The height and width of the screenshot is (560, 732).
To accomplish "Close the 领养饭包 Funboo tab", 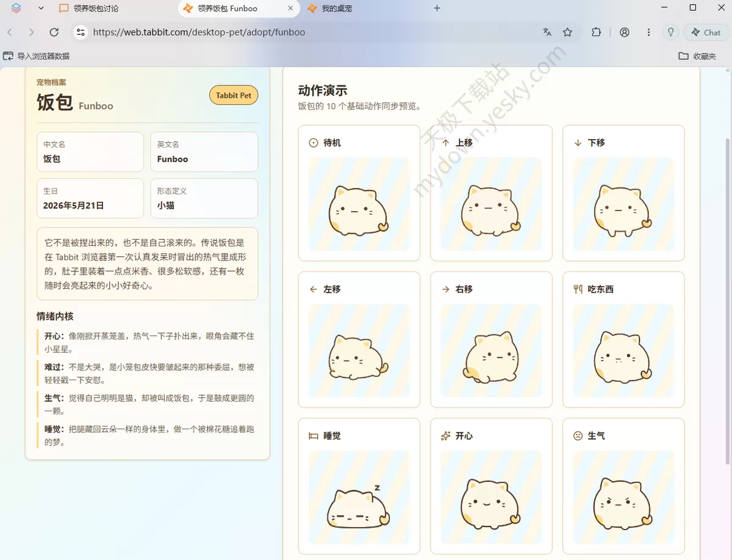I will (x=291, y=9).
